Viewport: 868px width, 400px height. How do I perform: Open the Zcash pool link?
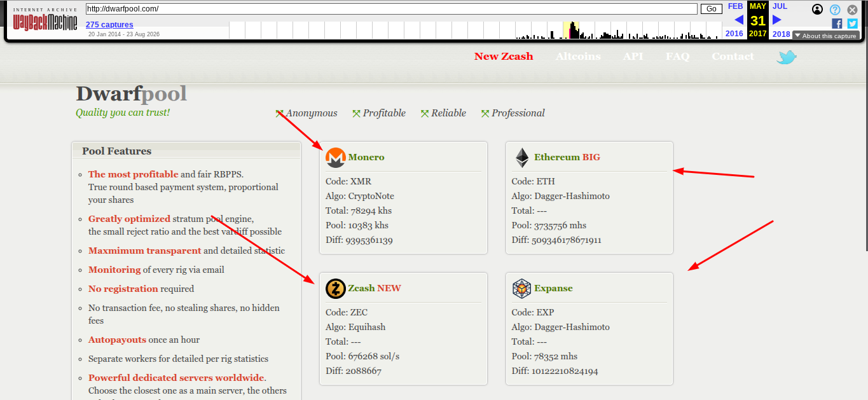pyautogui.click(x=375, y=288)
